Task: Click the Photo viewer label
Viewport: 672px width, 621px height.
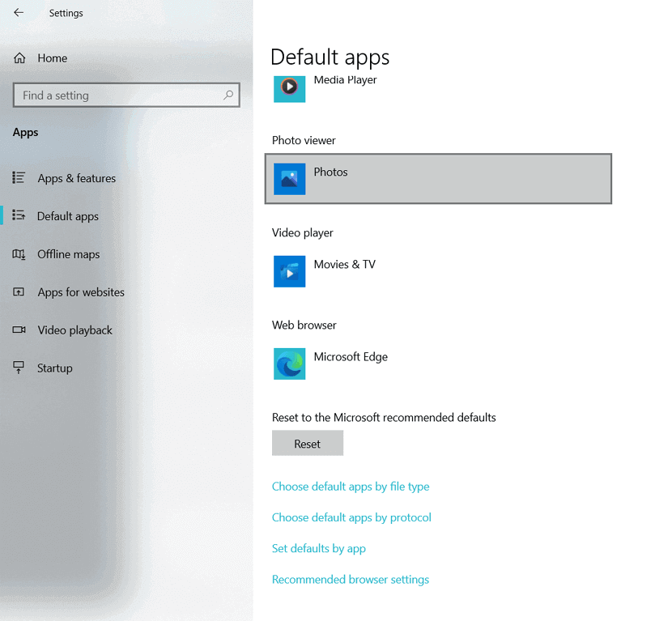Action: click(304, 141)
